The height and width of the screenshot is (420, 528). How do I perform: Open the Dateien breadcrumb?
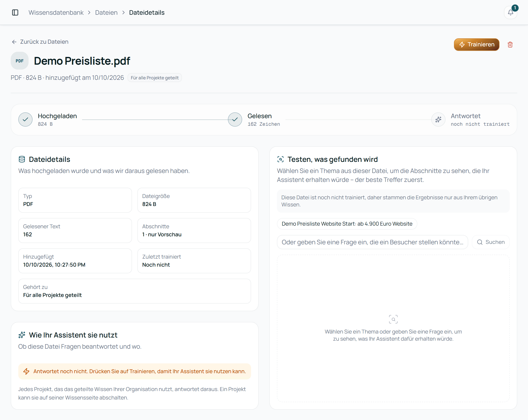[106, 12]
